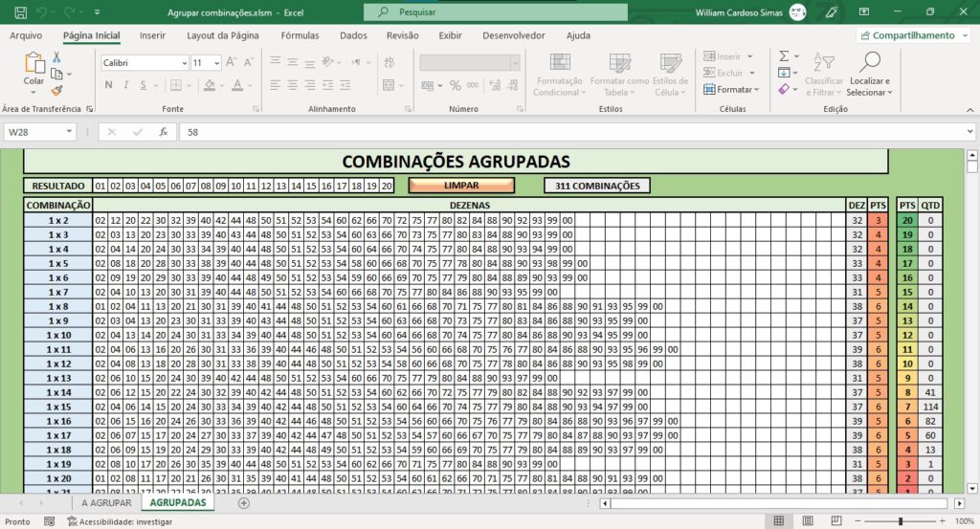The height and width of the screenshot is (529, 980).
Task: Open Alinhamento group dialog launcher
Action: coord(408,109)
